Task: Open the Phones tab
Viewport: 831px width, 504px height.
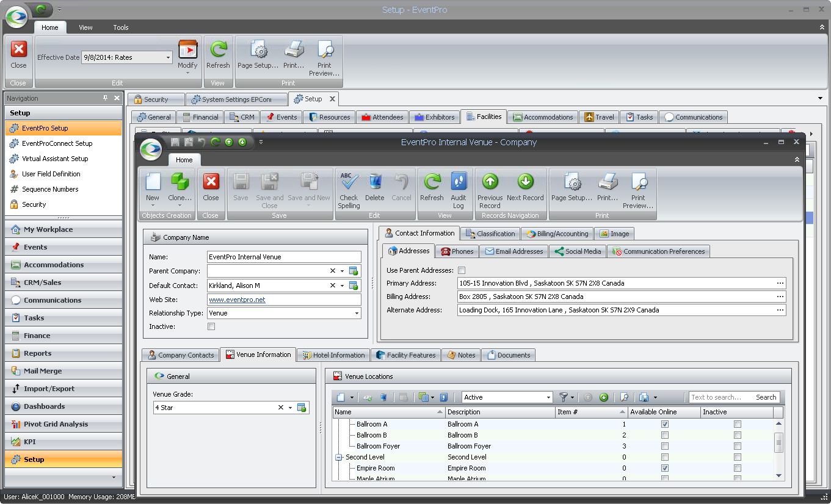Action: click(x=457, y=251)
